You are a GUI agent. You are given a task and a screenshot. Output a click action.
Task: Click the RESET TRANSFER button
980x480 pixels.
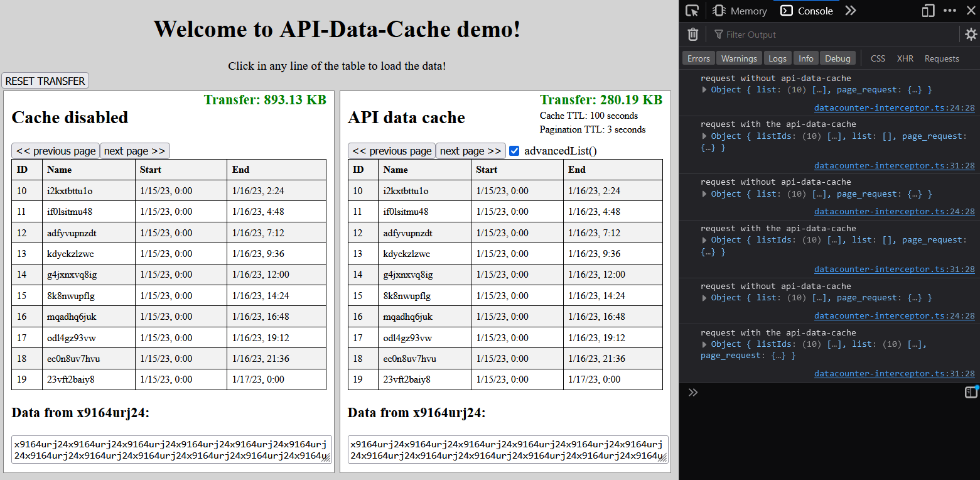pyautogui.click(x=45, y=81)
